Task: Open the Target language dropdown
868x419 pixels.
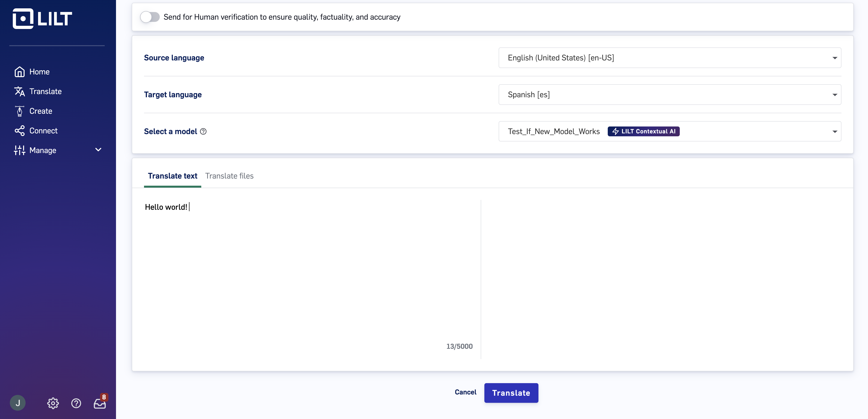Action: pyautogui.click(x=670, y=95)
